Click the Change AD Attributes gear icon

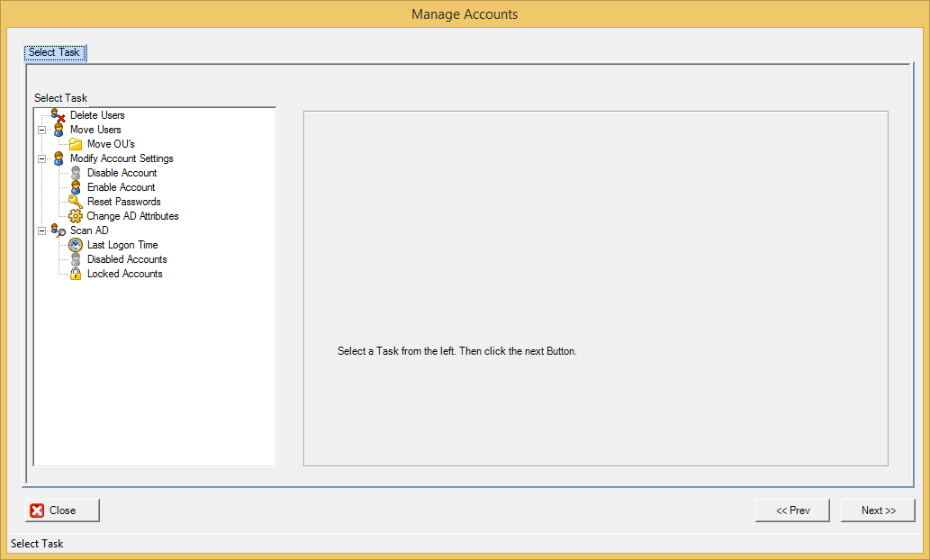(x=76, y=216)
